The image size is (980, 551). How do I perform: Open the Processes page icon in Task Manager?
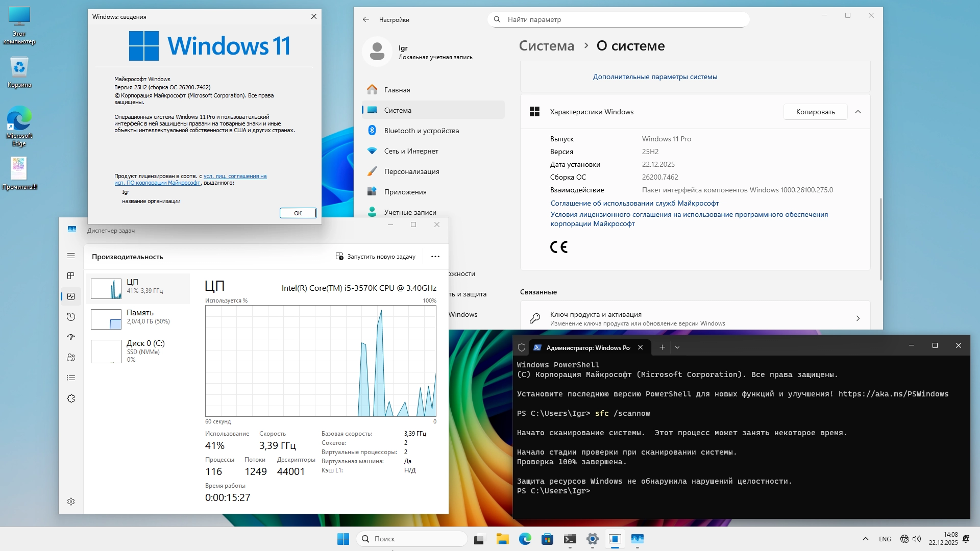[x=71, y=276]
